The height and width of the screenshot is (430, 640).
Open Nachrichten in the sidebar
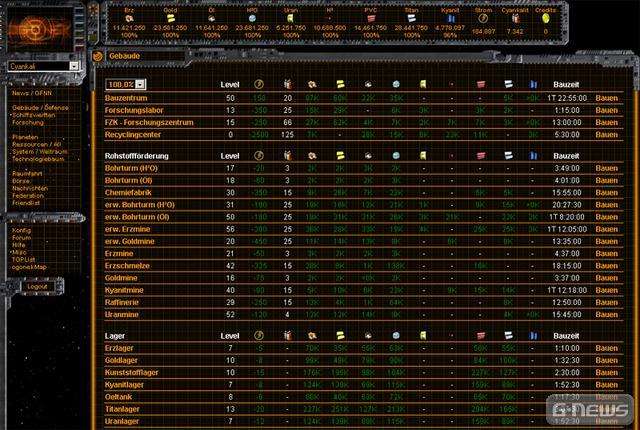[x=30, y=188]
